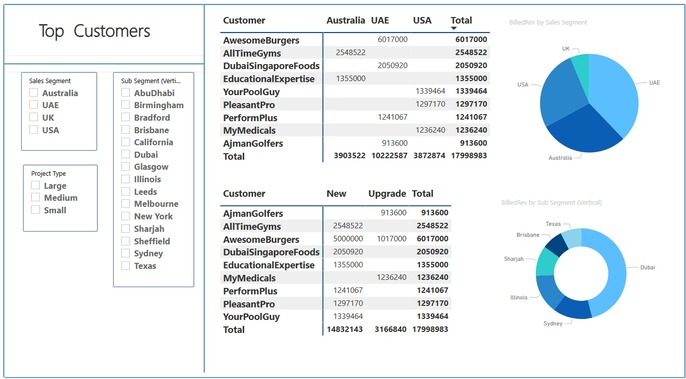
Task: Toggle the California checkbox
Action: coord(126,142)
